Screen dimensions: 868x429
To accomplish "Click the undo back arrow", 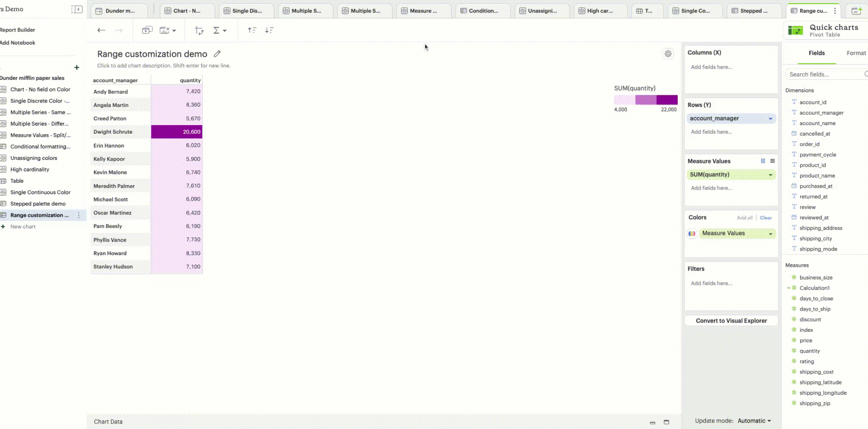I will click(x=101, y=30).
